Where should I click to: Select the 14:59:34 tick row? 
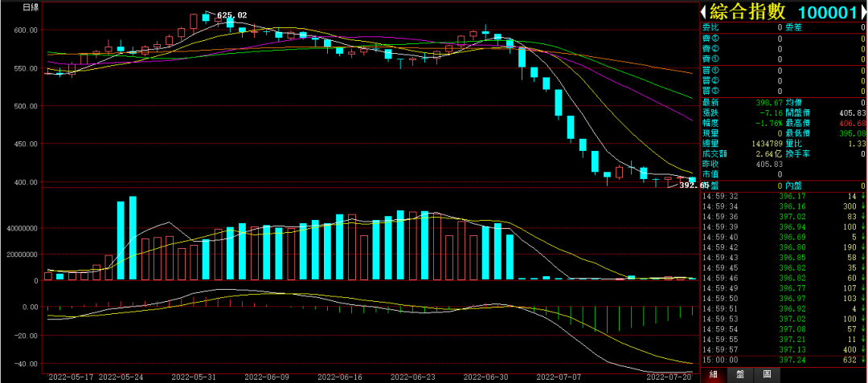[784, 206]
